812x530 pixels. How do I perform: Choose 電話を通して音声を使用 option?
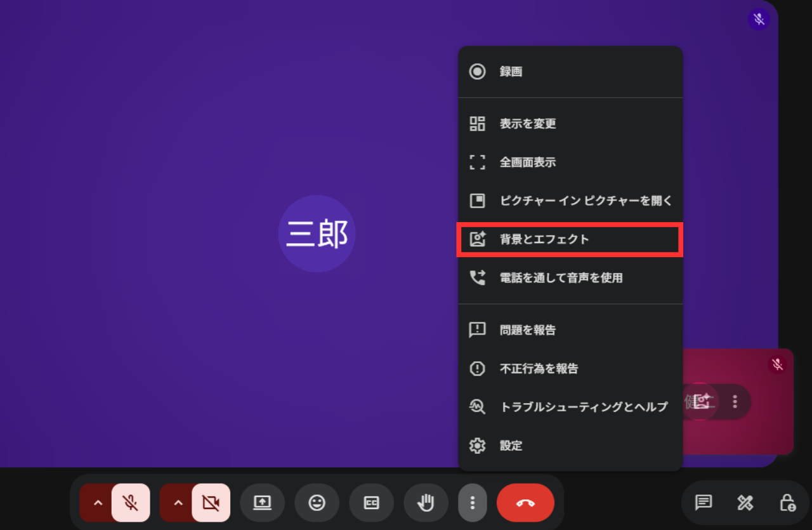pos(570,278)
